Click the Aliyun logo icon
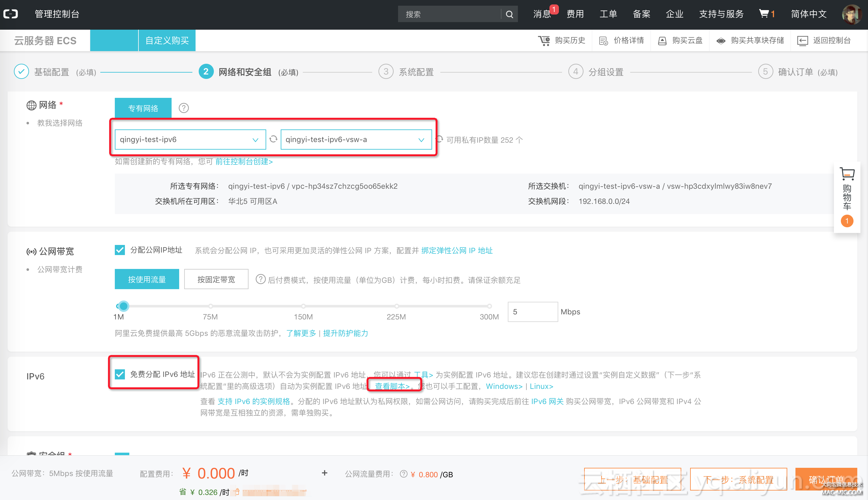Image resolution: width=868 pixels, height=500 pixels. [11, 14]
